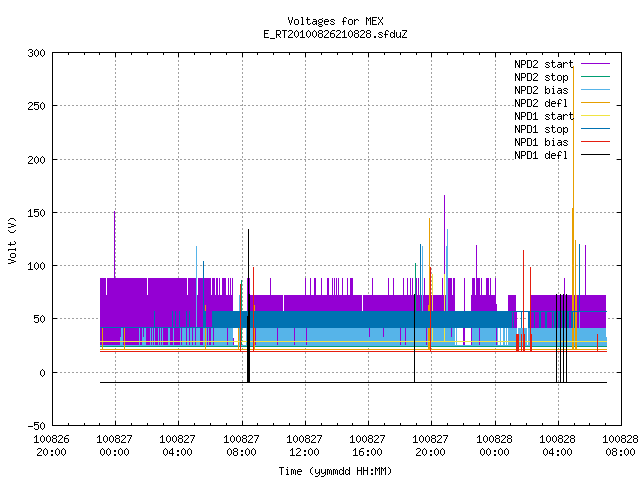Screen dimensions: 640x480
Task: Click the filename subtitle E_RT20100826210828.sfduZ
Action: 335,34
